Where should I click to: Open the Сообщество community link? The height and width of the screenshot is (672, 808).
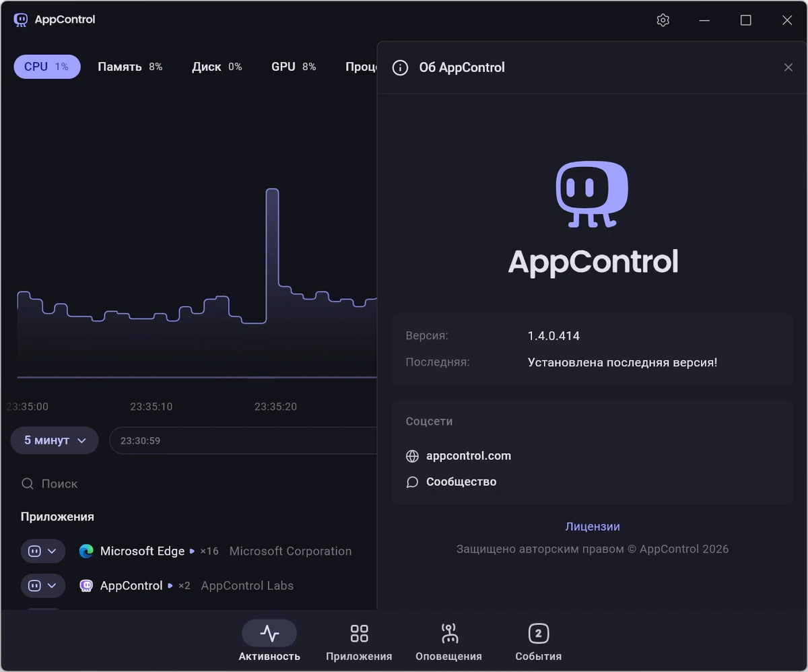(461, 482)
